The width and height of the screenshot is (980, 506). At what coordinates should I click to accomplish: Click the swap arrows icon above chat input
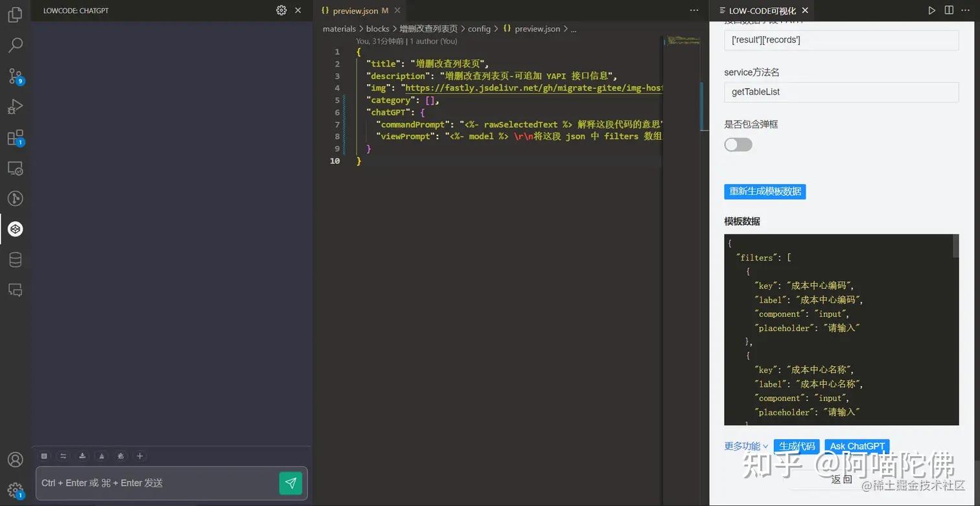(64, 456)
